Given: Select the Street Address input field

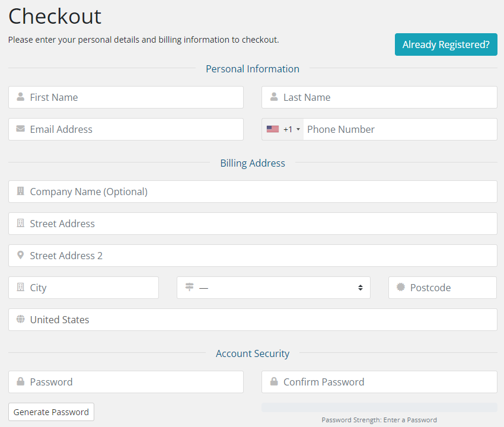Looking at the screenshot, I should pyautogui.click(x=255, y=224).
